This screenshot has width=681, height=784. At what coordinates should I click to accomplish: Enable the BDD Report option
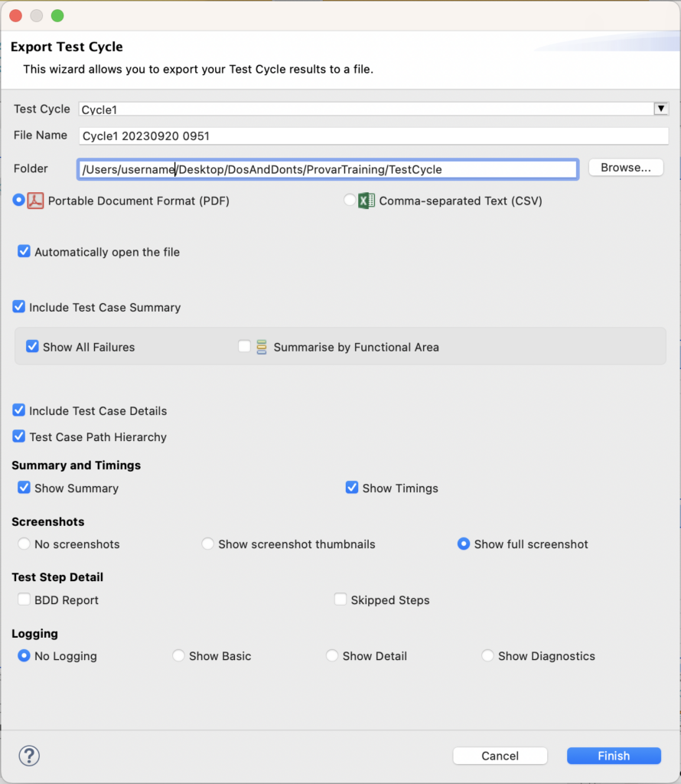click(24, 599)
